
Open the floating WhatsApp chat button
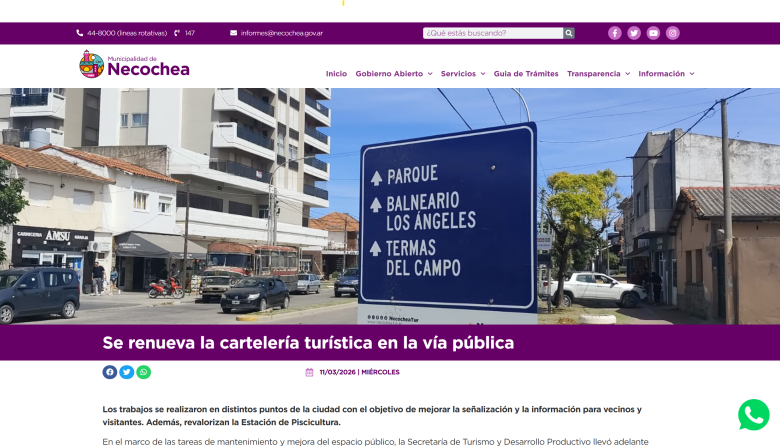tap(753, 415)
